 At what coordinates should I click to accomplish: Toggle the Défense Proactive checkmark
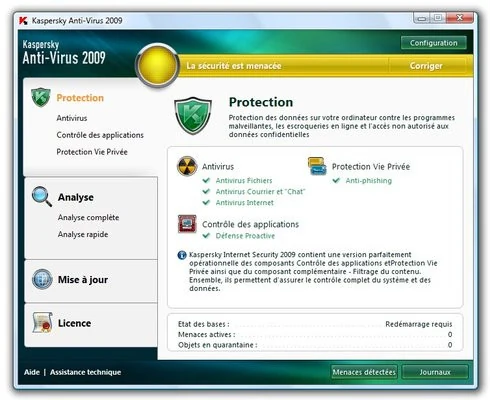(206, 236)
